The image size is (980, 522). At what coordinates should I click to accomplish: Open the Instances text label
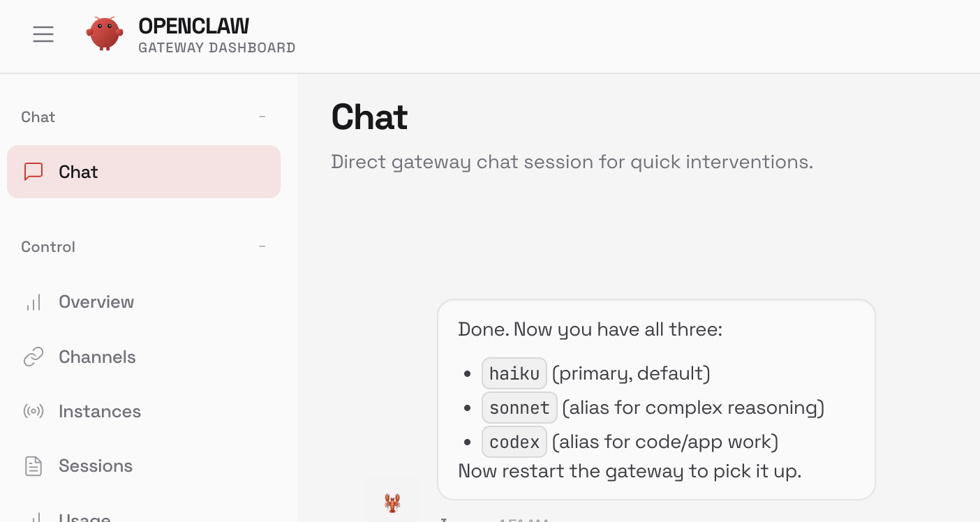[x=100, y=412]
